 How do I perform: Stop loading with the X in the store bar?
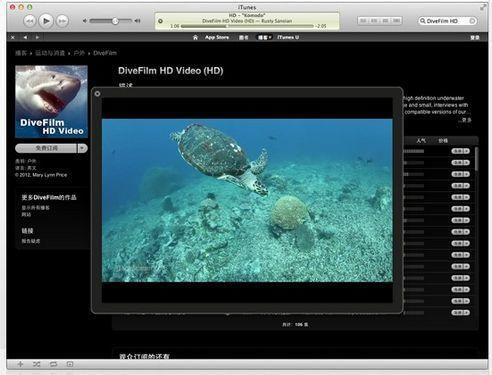click(x=13, y=37)
